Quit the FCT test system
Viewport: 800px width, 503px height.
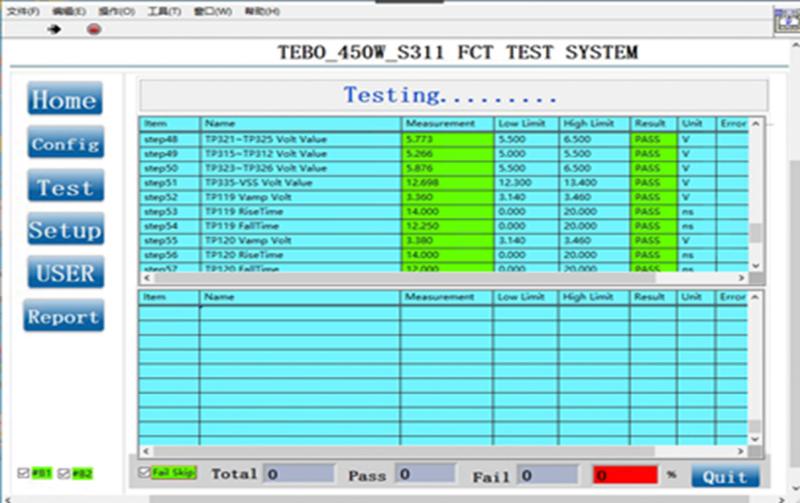pos(725,477)
